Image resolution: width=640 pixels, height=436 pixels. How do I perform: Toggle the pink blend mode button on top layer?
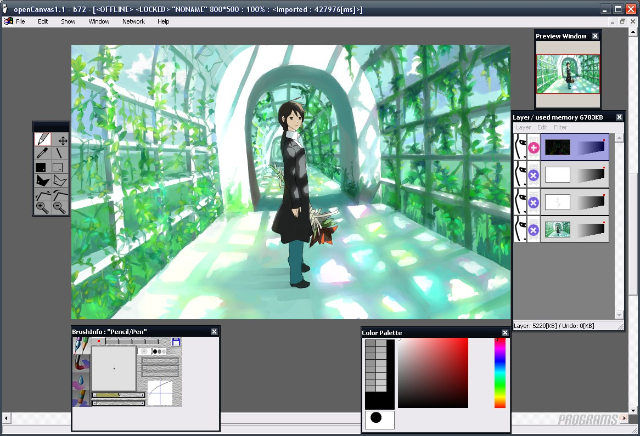(x=533, y=148)
